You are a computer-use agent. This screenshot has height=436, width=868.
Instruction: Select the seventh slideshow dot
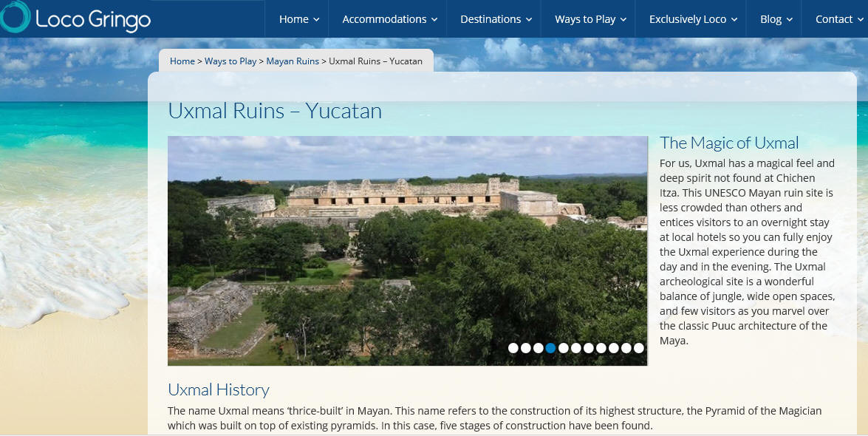click(589, 348)
